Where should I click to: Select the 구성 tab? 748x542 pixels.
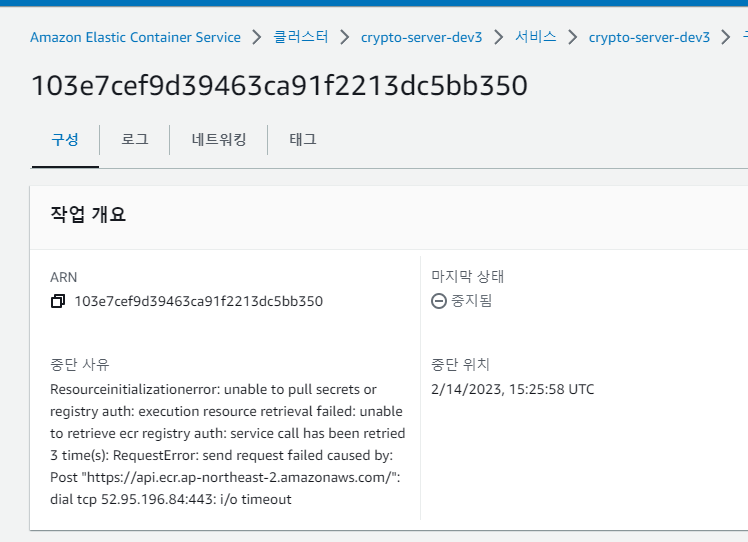(x=65, y=140)
